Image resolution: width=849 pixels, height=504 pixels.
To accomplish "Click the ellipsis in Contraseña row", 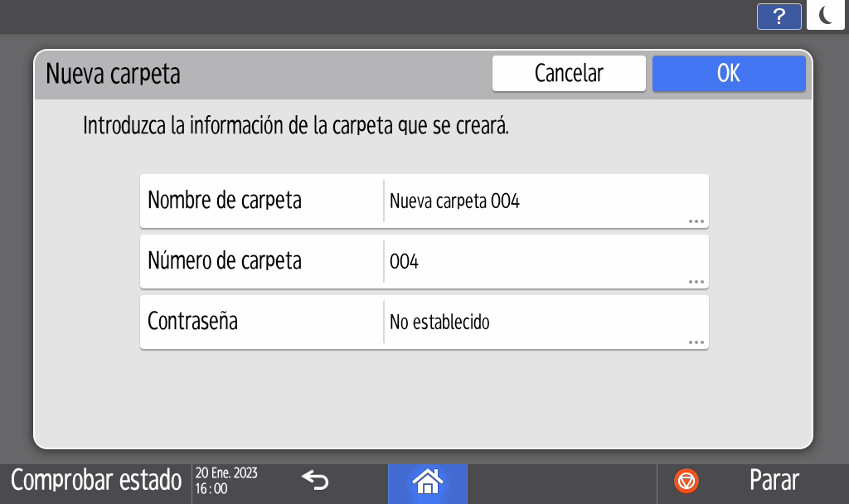I will click(696, 342).
